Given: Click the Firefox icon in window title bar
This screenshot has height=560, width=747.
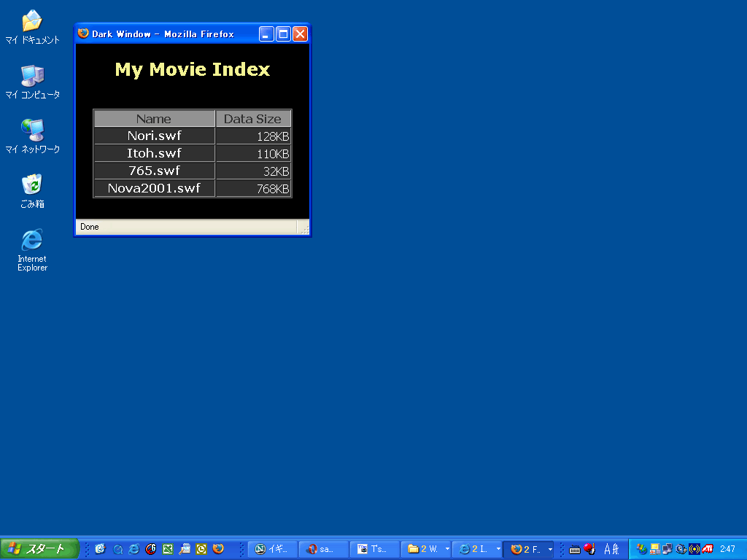Looking at the screenshot, I should [x=83, y=34].
